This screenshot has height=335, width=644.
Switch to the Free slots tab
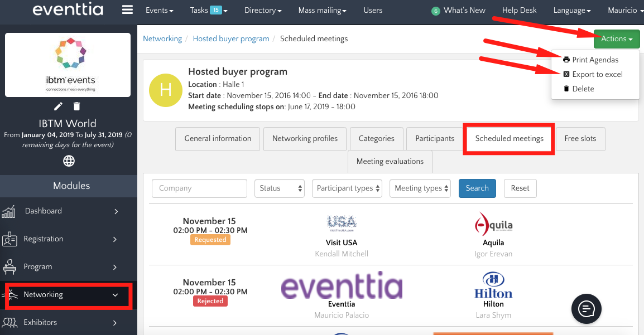click(x=580, y=139)
